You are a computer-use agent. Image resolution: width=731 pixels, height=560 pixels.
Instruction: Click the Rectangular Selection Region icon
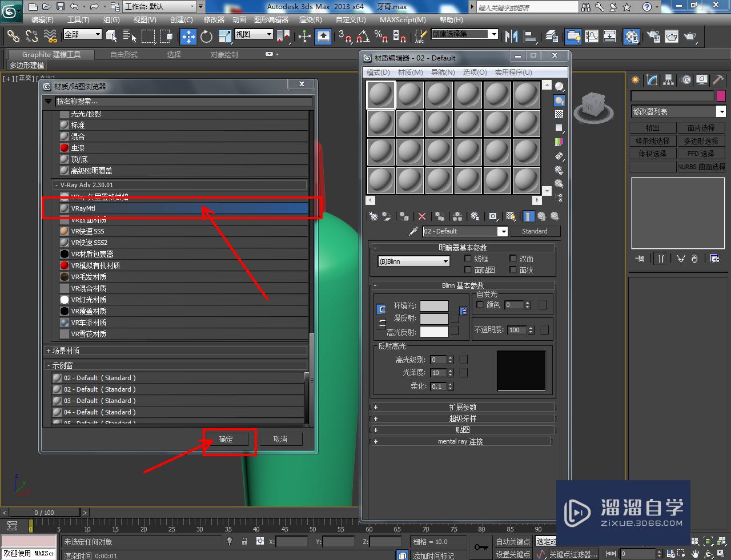point(148,37)
